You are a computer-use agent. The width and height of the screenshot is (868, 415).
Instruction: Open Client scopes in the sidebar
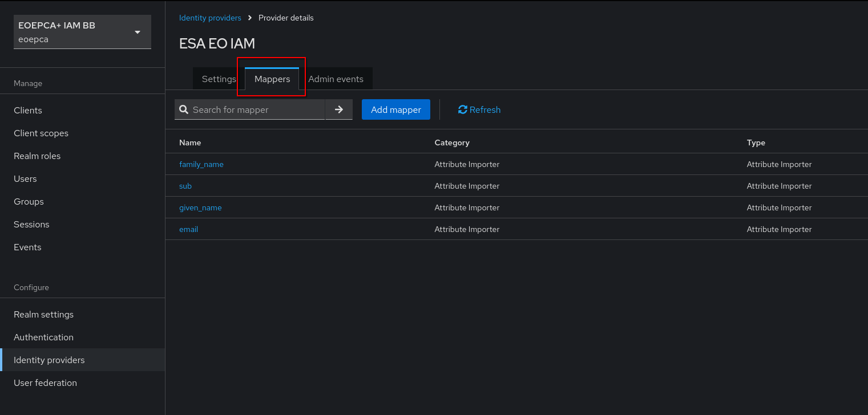click(82, 133)
